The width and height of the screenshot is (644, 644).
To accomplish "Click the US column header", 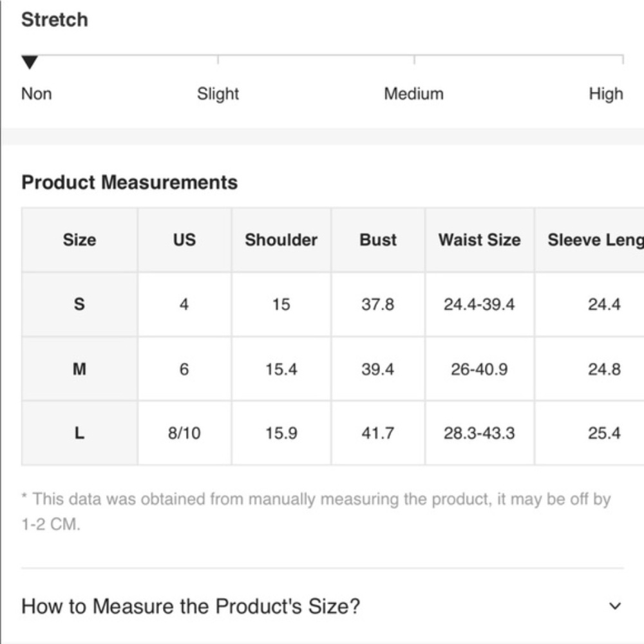I will tap(184, 240).
